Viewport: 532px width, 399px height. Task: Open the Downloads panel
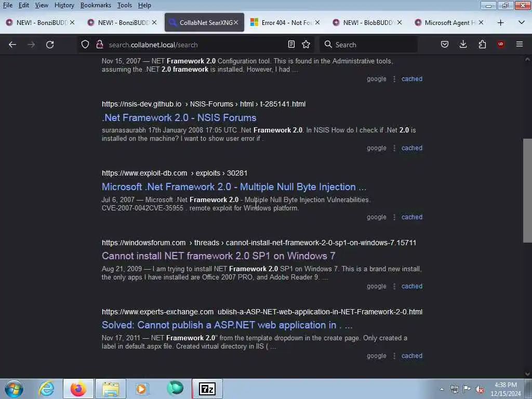tap(463, 45)
